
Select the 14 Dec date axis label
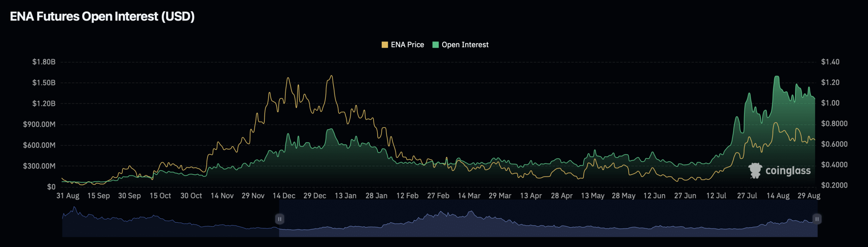click(284, 196)
